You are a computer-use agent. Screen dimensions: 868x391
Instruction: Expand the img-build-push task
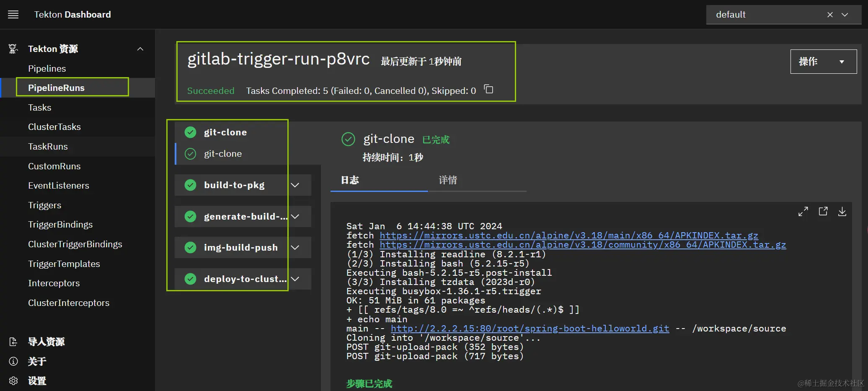tap(295, 247)
